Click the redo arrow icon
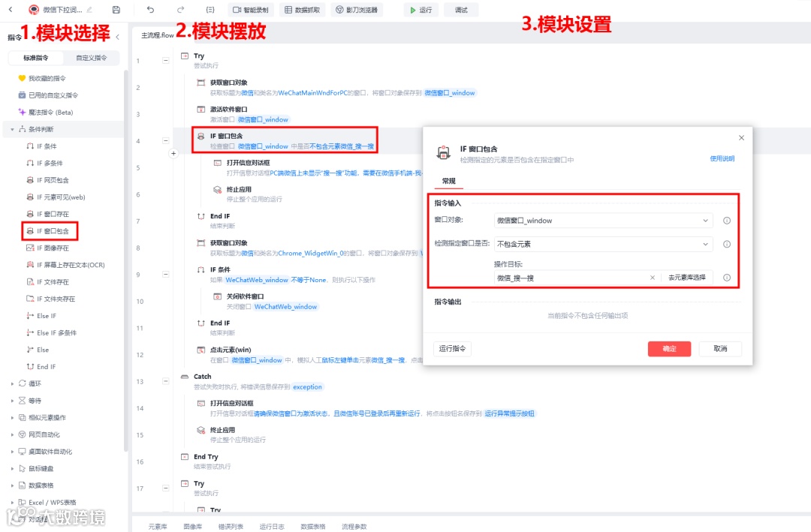The width and height of the screenshot is (811, 532). pos(180,9)
